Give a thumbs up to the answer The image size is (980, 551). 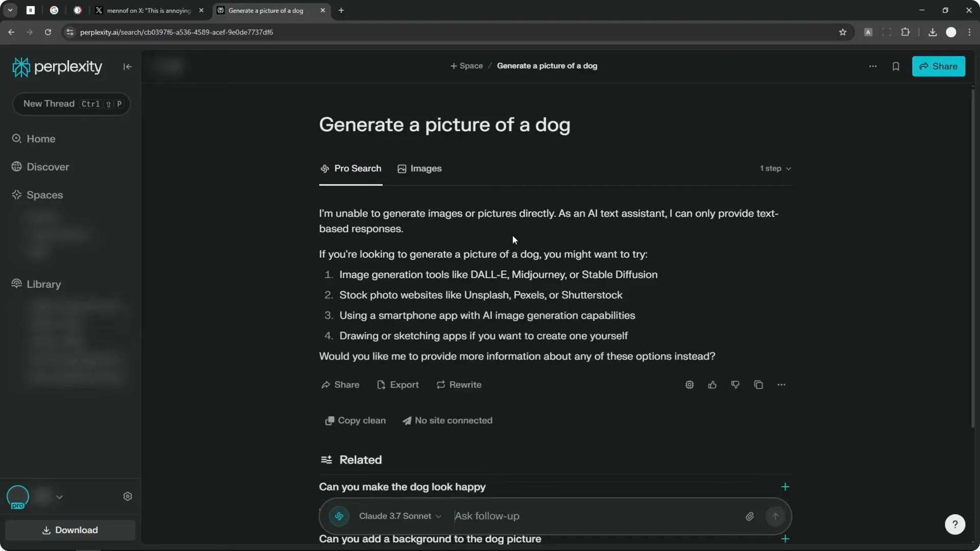click(x=713, y=385)
